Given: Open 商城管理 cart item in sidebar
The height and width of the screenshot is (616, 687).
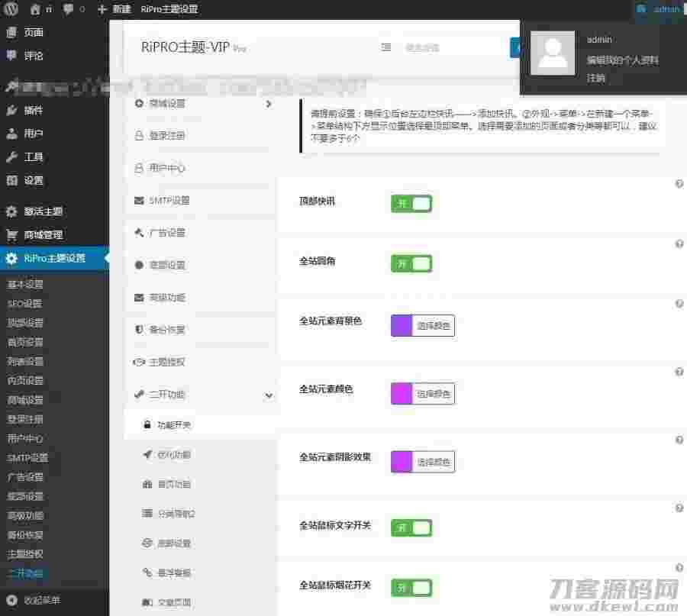Looking at the screenshot, I should (42, 234).
